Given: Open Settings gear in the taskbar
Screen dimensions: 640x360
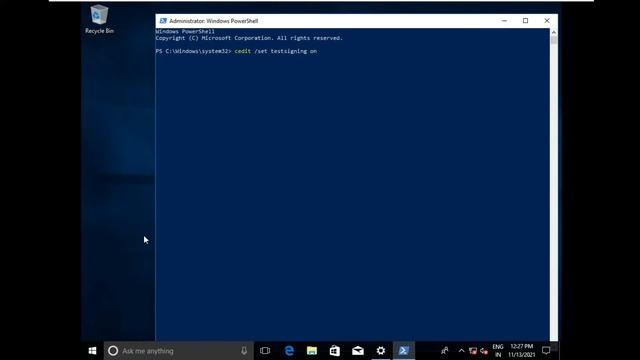Looking at the screenshot, I should point(381,351).
